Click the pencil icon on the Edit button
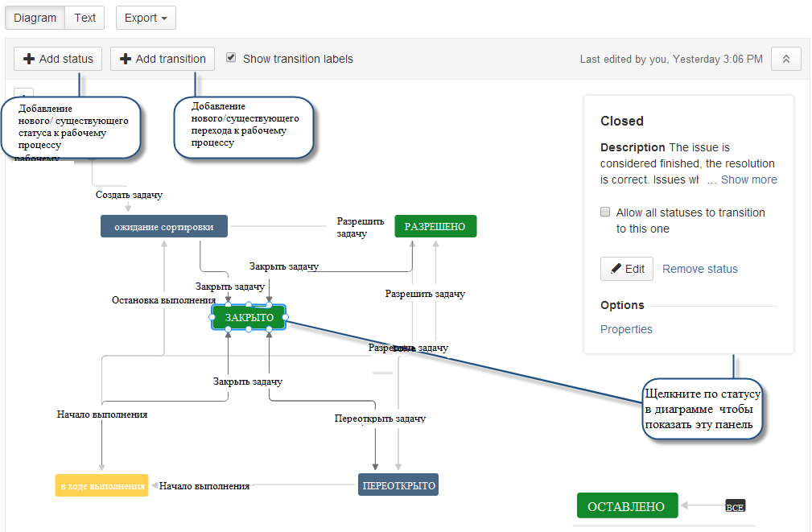The image size is (812, 532). pos(616,269)
